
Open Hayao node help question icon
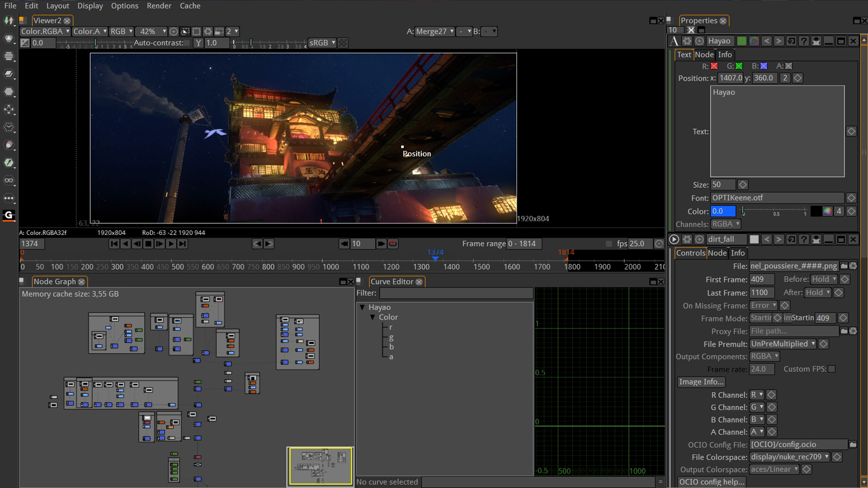(804, 41)
